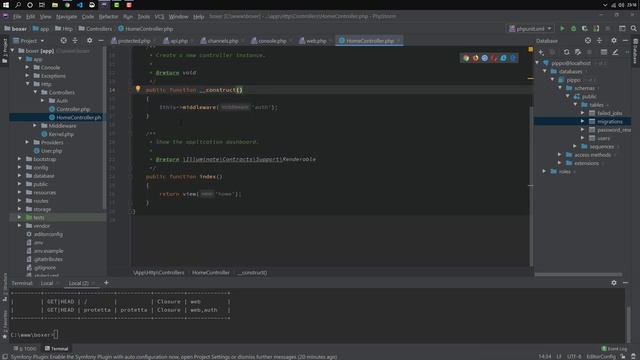Open the File Explorer taskbar icon
640x360 pixels.
[55, 5]
